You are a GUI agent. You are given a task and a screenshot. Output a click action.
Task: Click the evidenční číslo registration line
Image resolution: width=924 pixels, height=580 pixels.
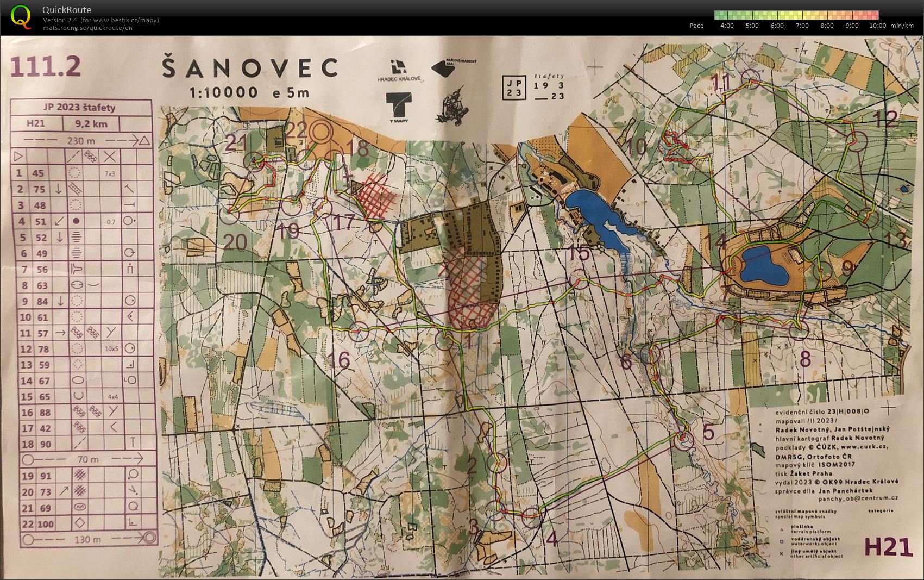822,412
